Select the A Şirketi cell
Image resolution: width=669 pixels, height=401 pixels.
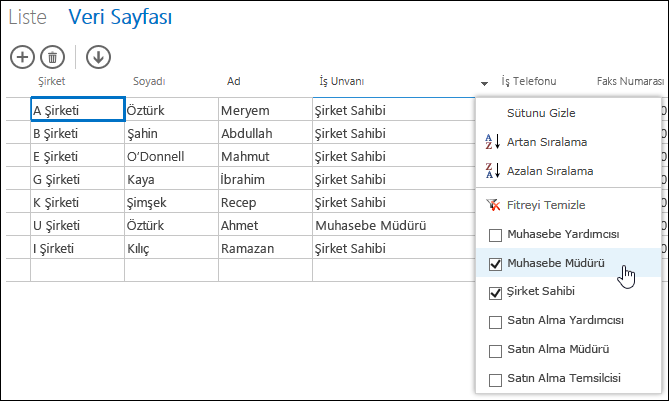tap(78, 109)
